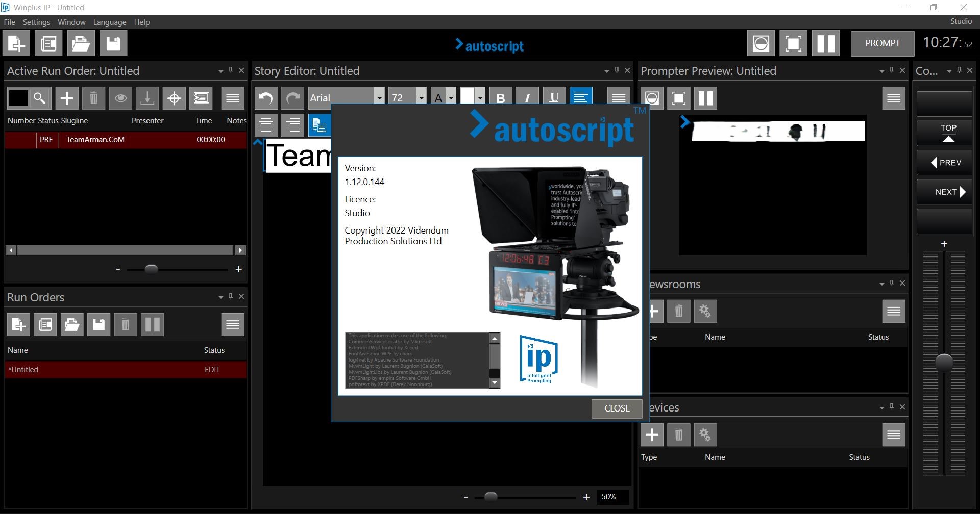
Task: Click the template document icon in the top toolbar
Action: click(48, 43)
